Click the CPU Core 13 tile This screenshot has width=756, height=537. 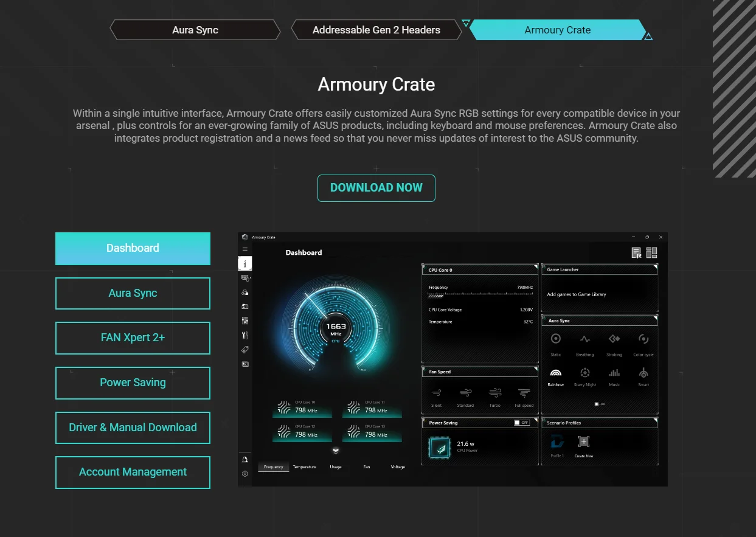coord(372,432)
